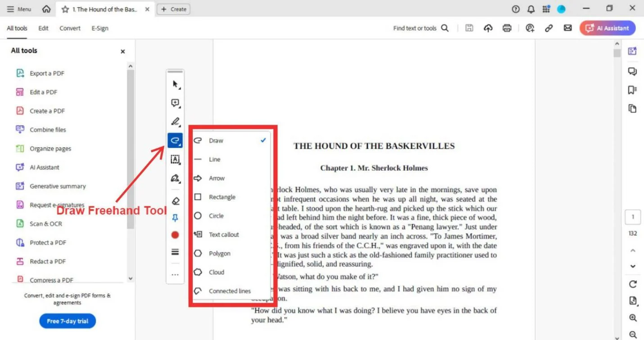Click the upload to cloud icon

pyautogui.click(x=488, y=28)
